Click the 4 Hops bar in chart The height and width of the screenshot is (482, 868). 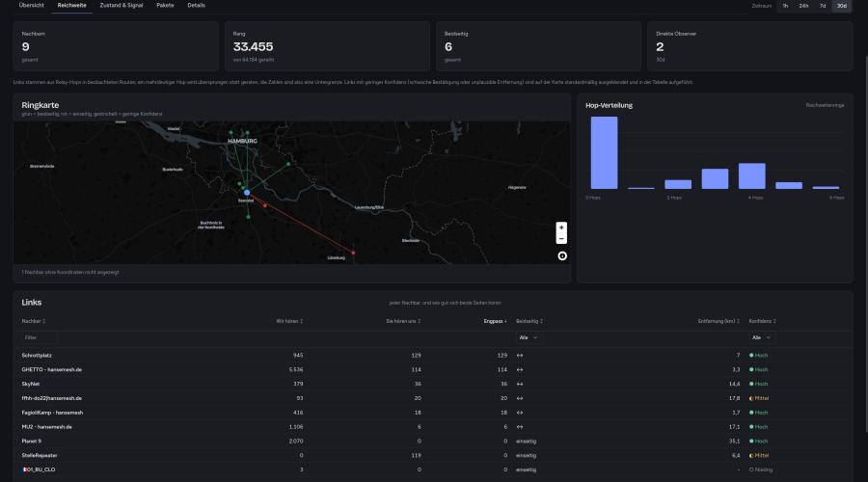[x=751, y=176]
